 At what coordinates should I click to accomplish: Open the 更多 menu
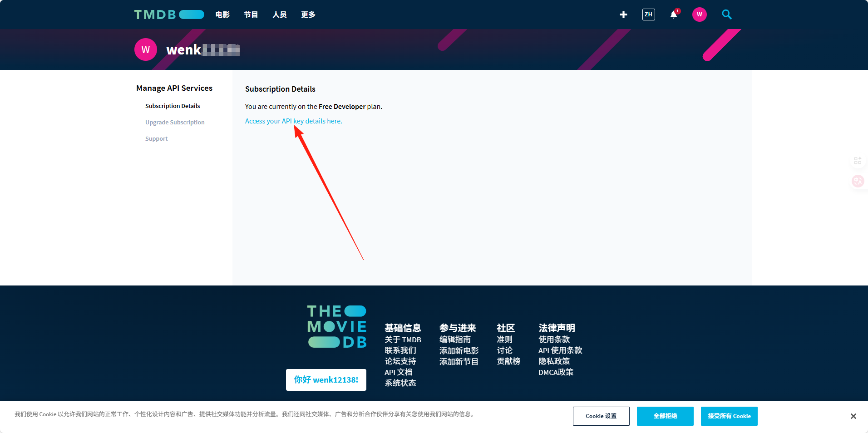click(308, 15)
